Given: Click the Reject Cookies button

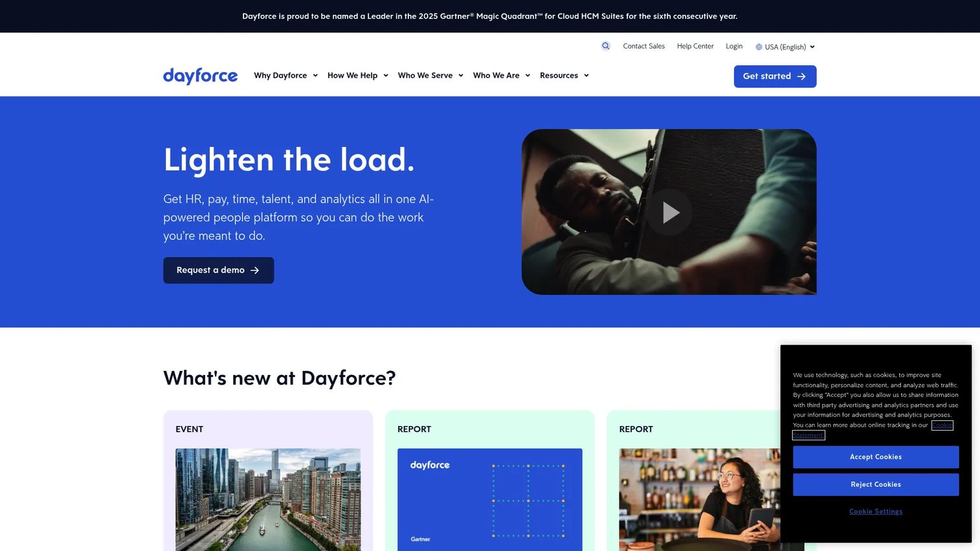Looking at the screenshot, I should [876, 485].
